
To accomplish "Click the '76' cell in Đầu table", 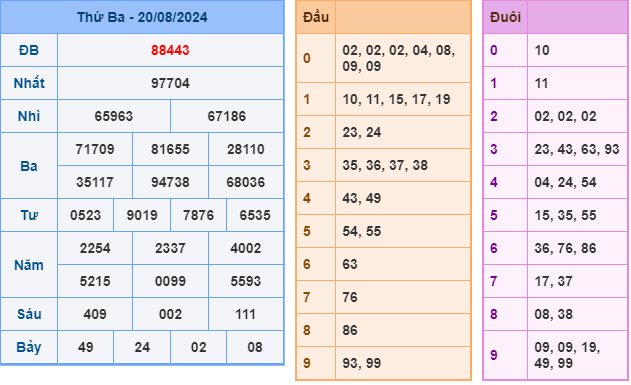I will [x=403, y=297].
